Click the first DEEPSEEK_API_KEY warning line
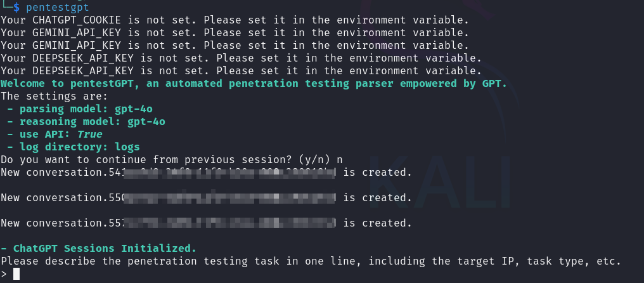 (241, 58)
